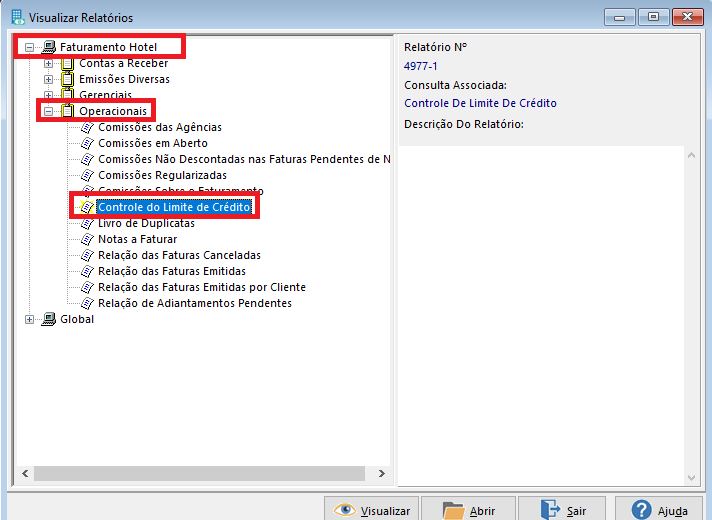Viewport: 712px width, 520px height.
Task: Expand the Contas a Receber folder
Action: pyautogui.click(x=49, y=64)
